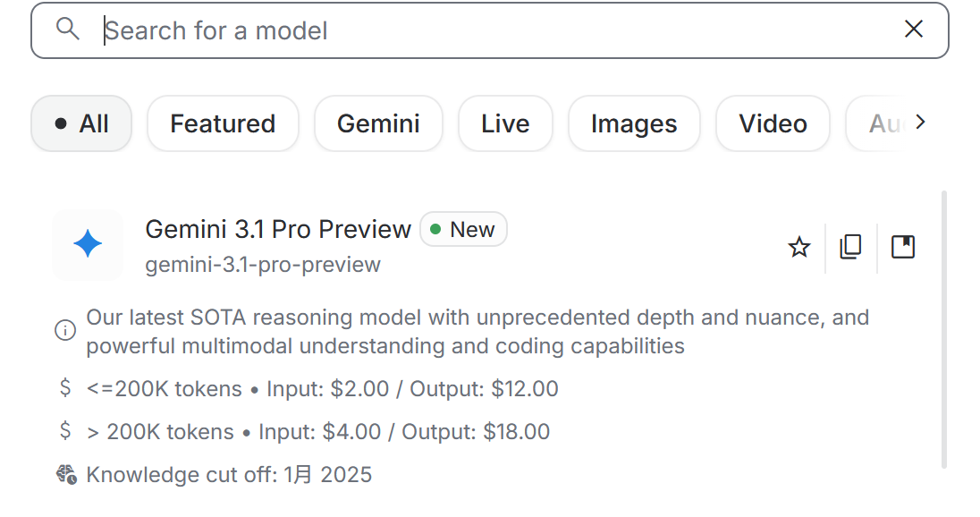
Task: Show only Live models
Action: point(505,123)
